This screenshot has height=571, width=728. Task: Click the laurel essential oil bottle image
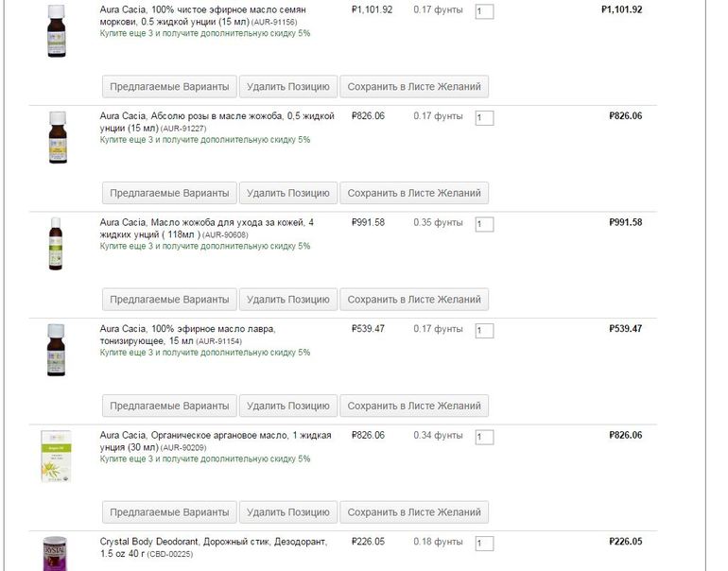pos(56,350)
